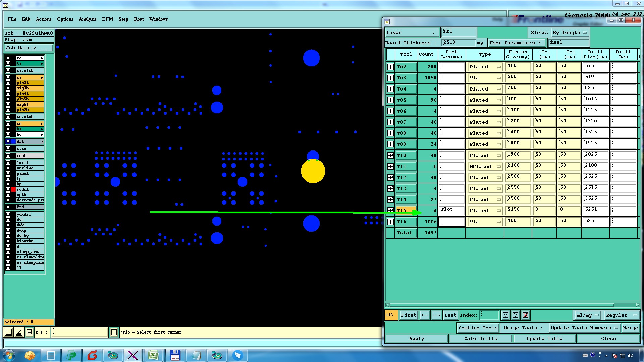Click the red color swatch of mcdrl layer
This screenshot has height=362, width=644.
point(13,189)
